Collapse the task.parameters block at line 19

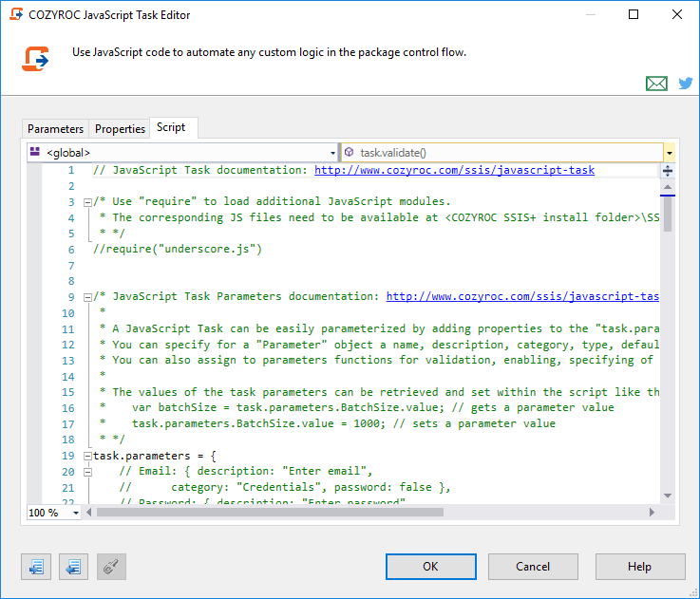(87, 457)
